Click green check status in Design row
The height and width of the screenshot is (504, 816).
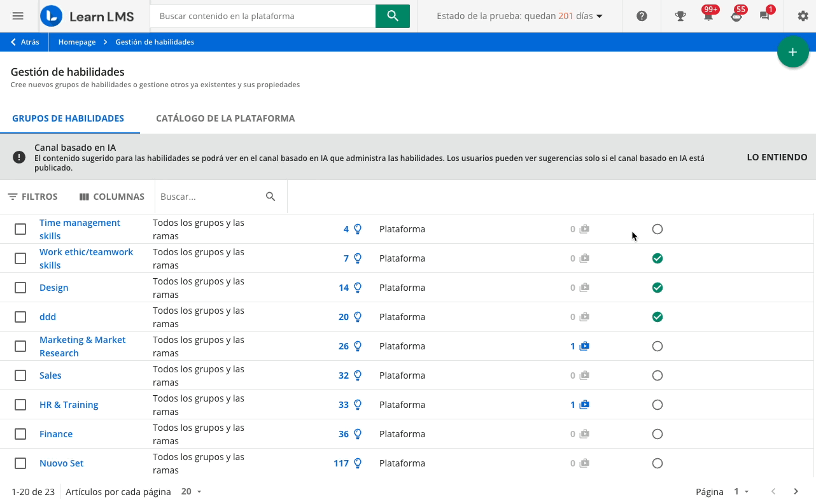coord(658,288)
